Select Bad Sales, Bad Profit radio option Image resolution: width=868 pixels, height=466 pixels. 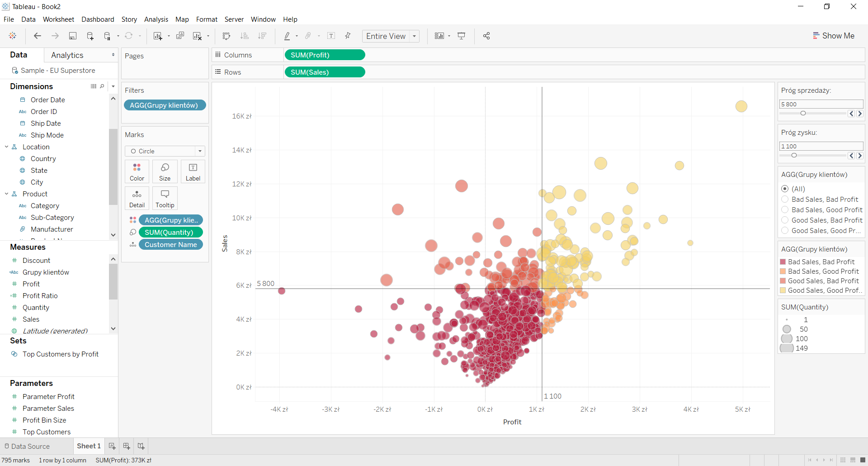[x=785, y=200]
